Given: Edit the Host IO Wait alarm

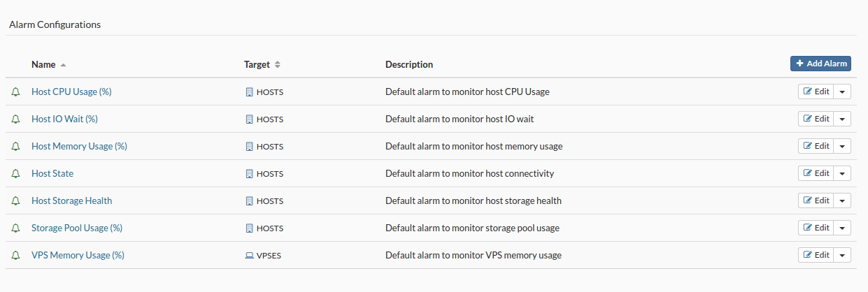Looking at the screenshot, I should pyautogui.click(x=816, y=119).
